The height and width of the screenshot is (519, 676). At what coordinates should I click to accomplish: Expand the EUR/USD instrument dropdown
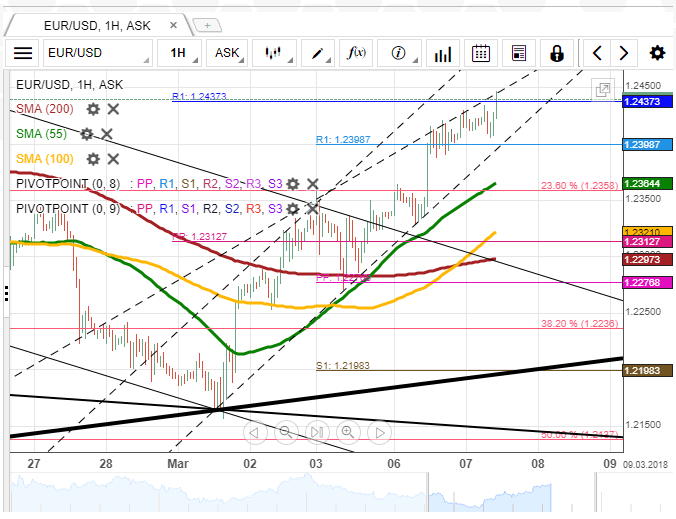(98, 53)
